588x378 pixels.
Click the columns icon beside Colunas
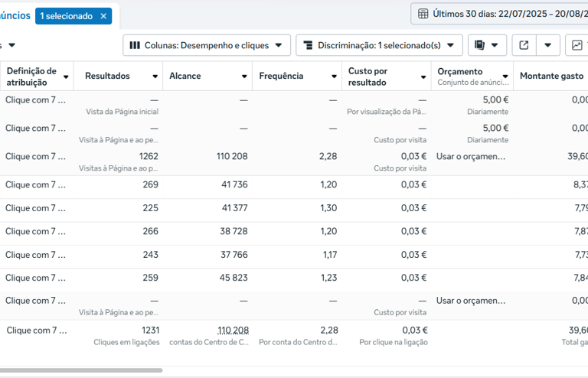click(x=135, y=45)
